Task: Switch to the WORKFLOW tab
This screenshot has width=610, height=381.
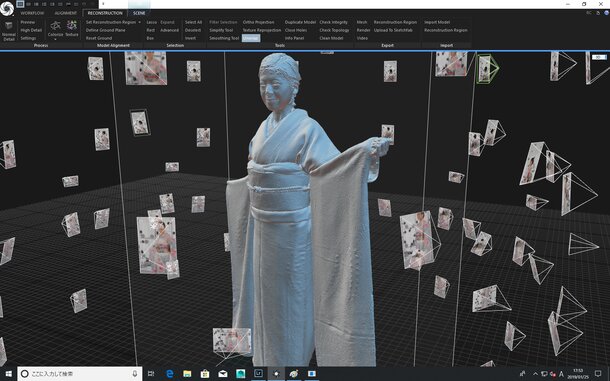Action: coord(32,13)
